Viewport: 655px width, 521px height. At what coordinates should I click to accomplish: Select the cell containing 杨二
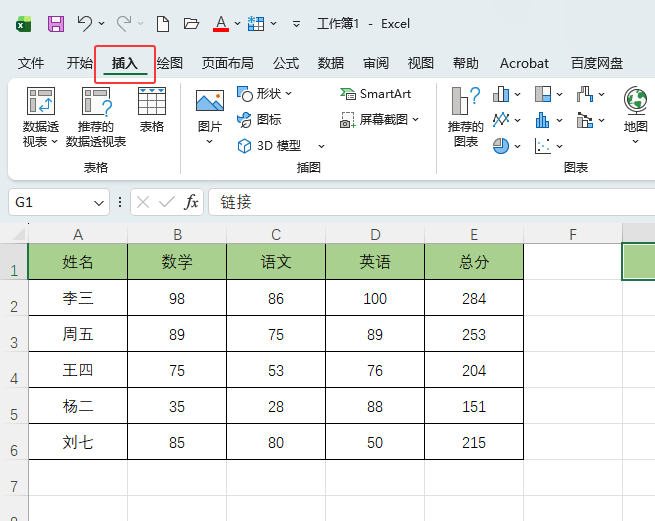click(78, 406)
